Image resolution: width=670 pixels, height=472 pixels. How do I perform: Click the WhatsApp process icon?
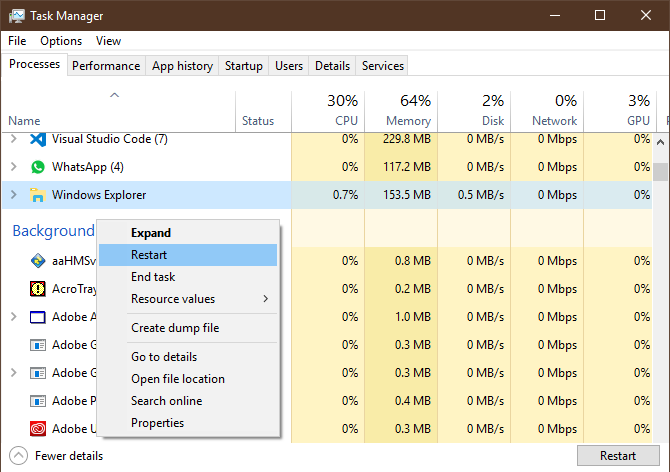point(38,167)
